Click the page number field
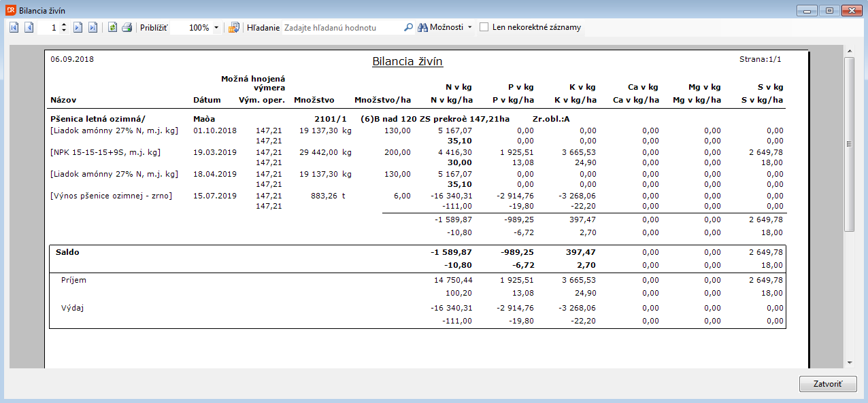Image resolution: width=868 pixels, height=403 pixels. 49,28
